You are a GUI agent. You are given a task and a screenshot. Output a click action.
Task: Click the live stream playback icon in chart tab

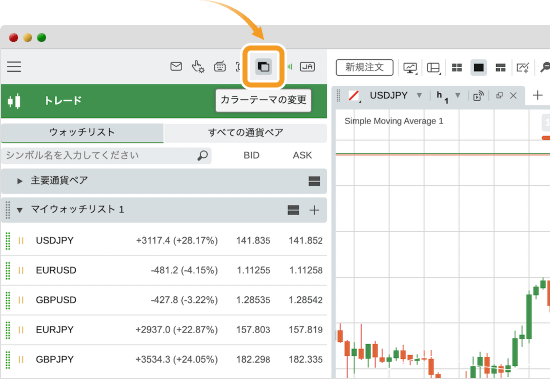(x=478, y=96)
